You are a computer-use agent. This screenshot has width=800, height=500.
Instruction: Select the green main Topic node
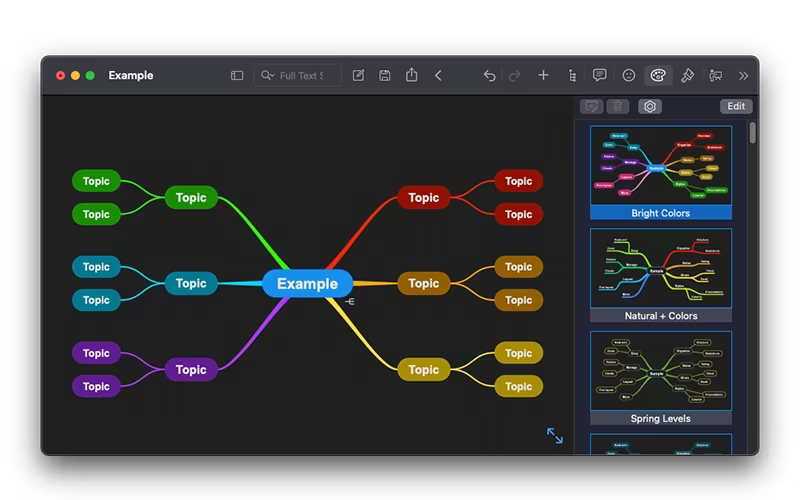191,197
